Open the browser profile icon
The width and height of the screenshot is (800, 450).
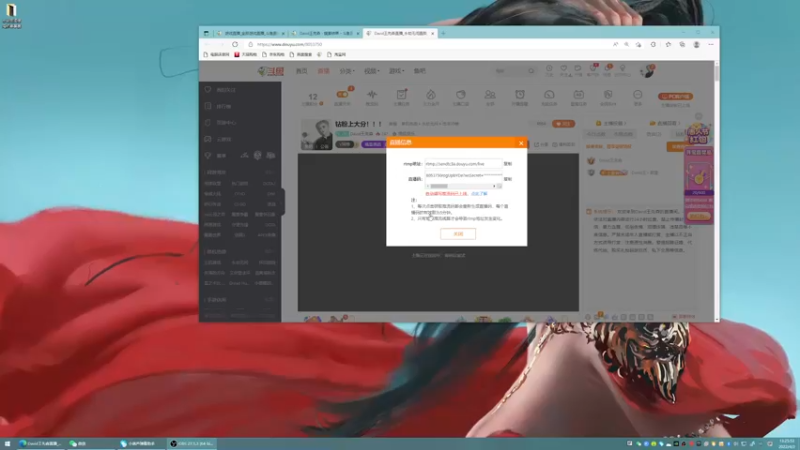[x=696, y=44]
